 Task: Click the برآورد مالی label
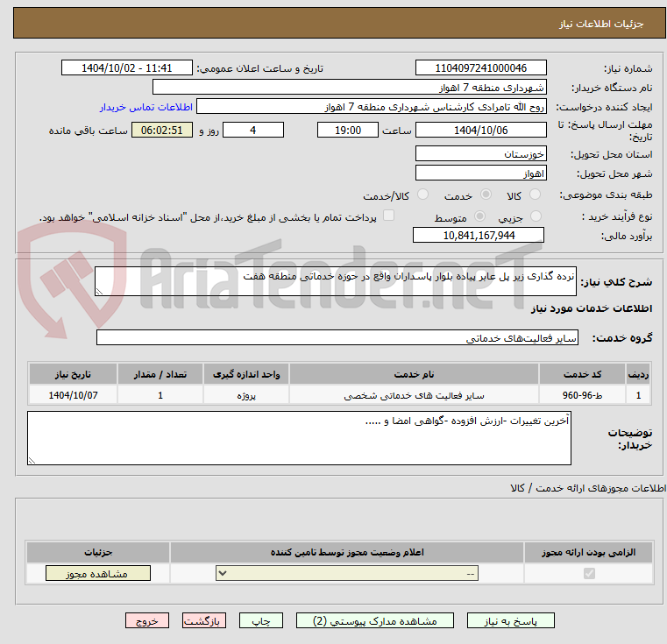[x=627, y=236]
